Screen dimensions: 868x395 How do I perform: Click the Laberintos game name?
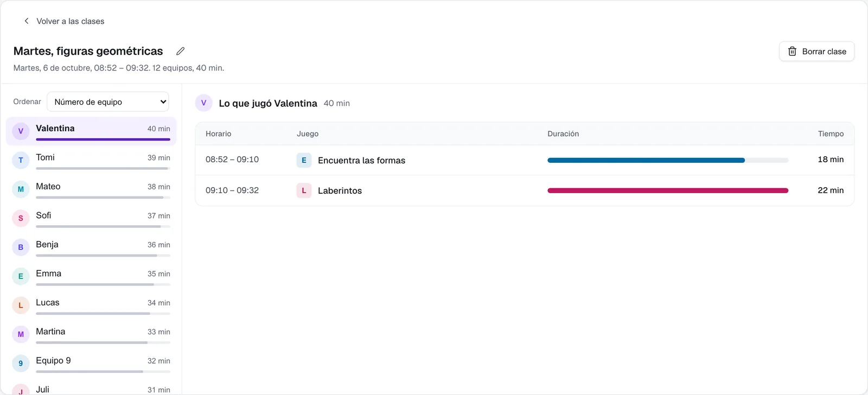340,191
